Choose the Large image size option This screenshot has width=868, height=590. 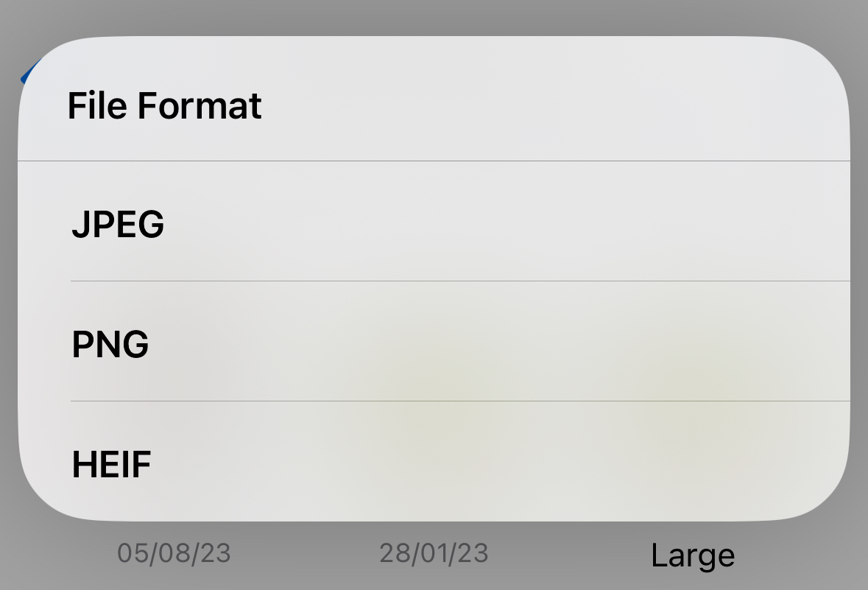click(x=693, y=555)
